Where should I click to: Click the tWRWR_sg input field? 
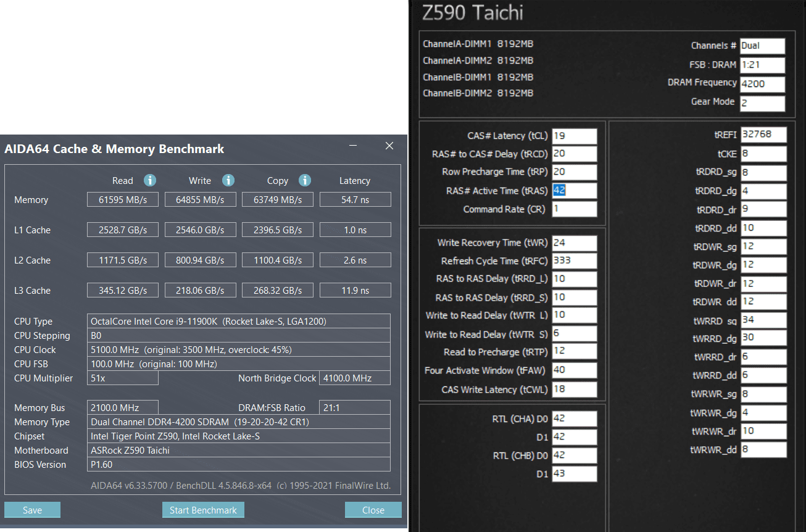point(764,394)
